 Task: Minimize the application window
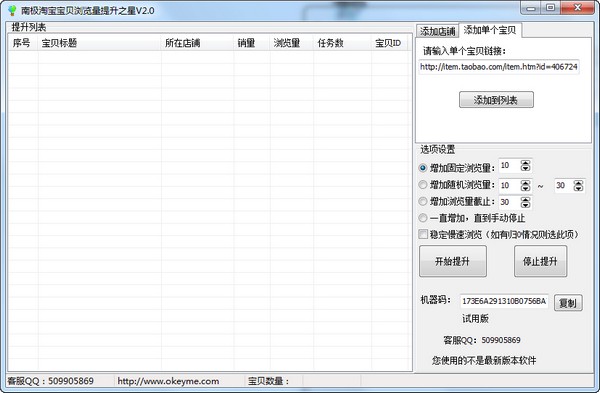[531, 8]
